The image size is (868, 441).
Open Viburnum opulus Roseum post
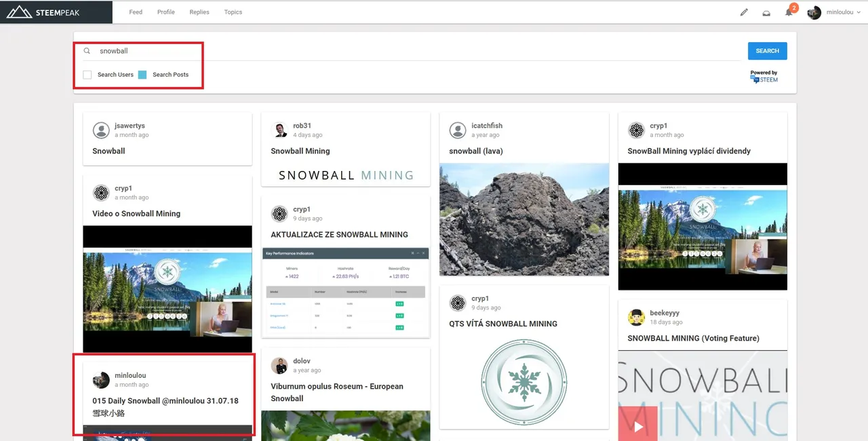[x=337, y=393]
